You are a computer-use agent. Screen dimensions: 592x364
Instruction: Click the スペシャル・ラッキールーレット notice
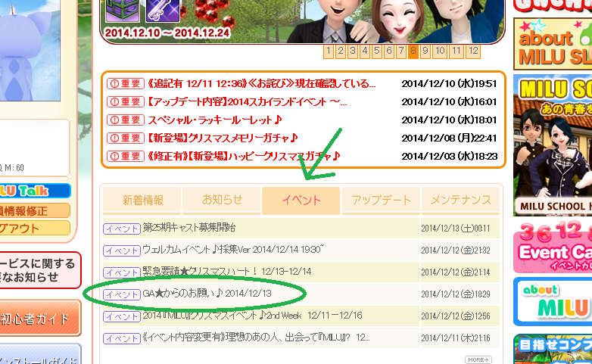(215, 120)
